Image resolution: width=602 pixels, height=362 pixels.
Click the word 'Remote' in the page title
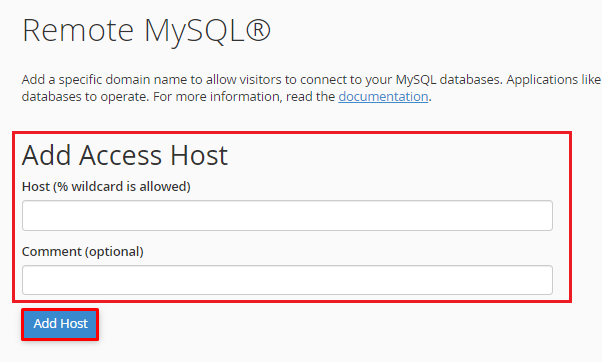78,30
